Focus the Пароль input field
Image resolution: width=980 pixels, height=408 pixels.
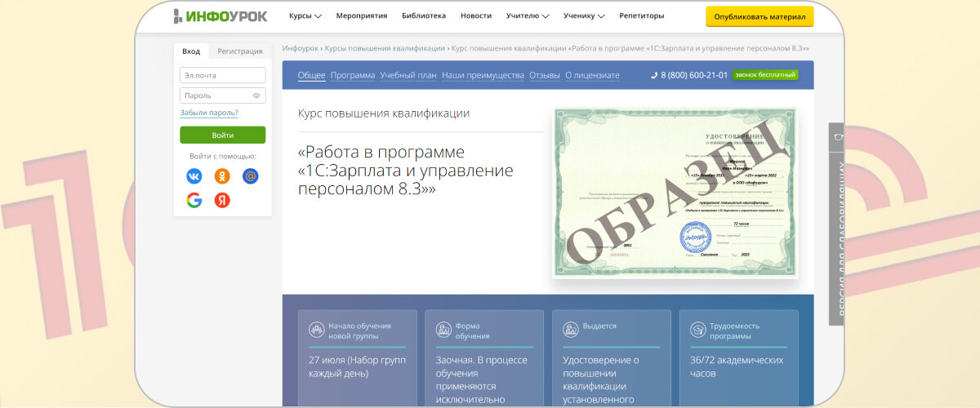pyautogui.click(x=223, y=95)
